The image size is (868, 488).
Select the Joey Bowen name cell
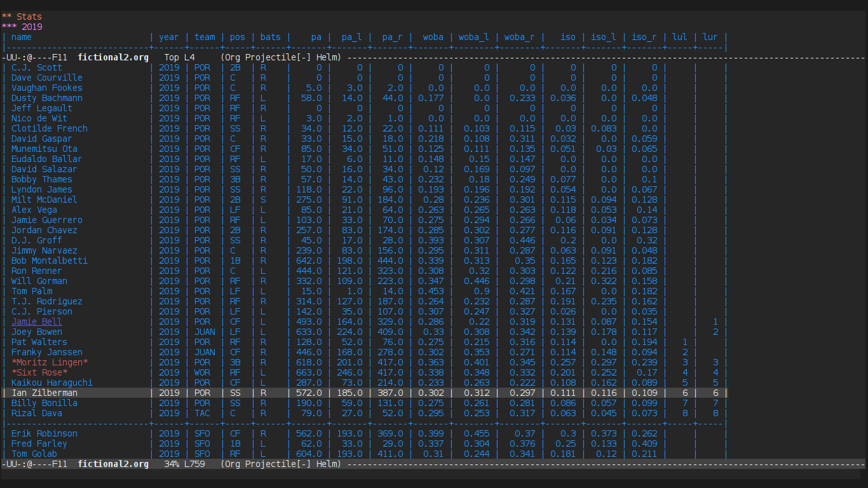(x=37, y=332)
